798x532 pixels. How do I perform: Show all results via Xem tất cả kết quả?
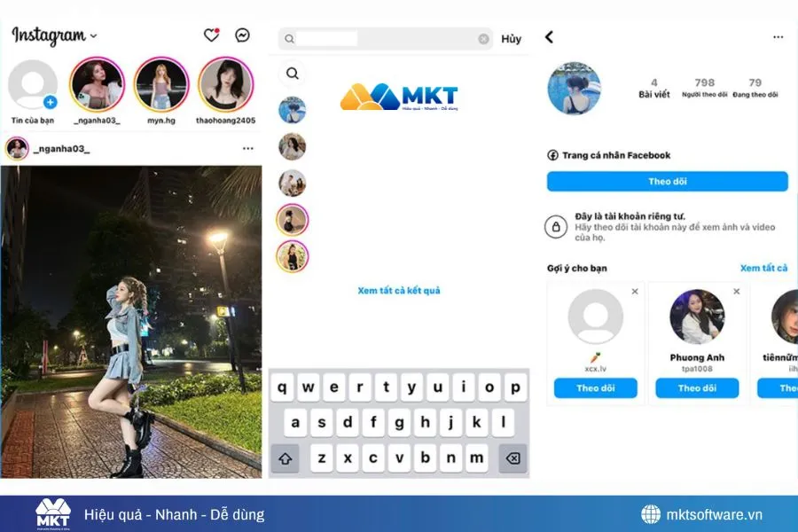coord(397,289)
